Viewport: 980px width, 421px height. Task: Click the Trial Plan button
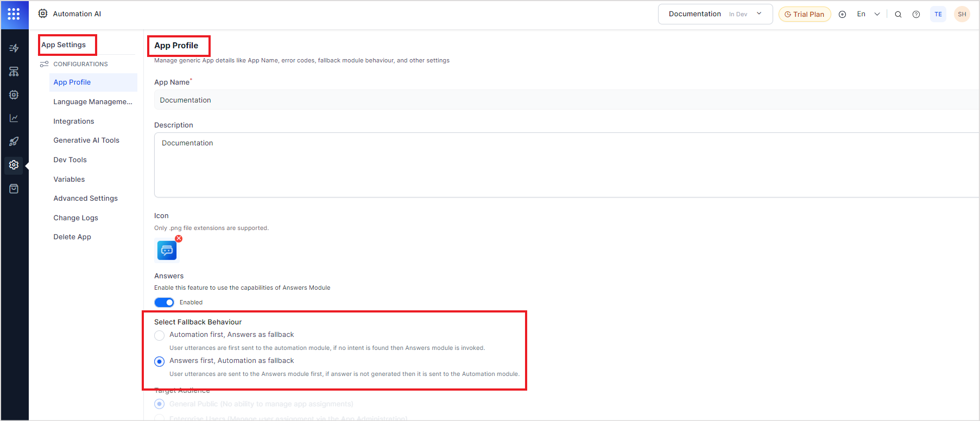pyautogui.click(x=804, y=15)
